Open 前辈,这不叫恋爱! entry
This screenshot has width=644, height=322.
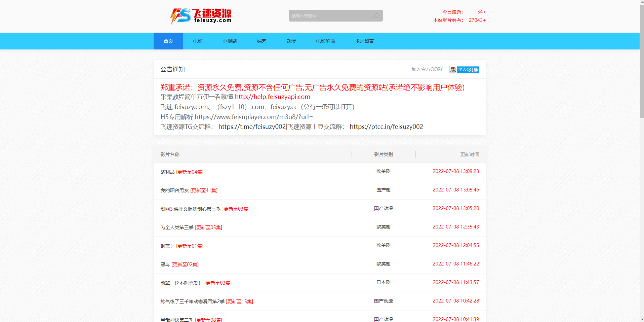pos(196,283)
